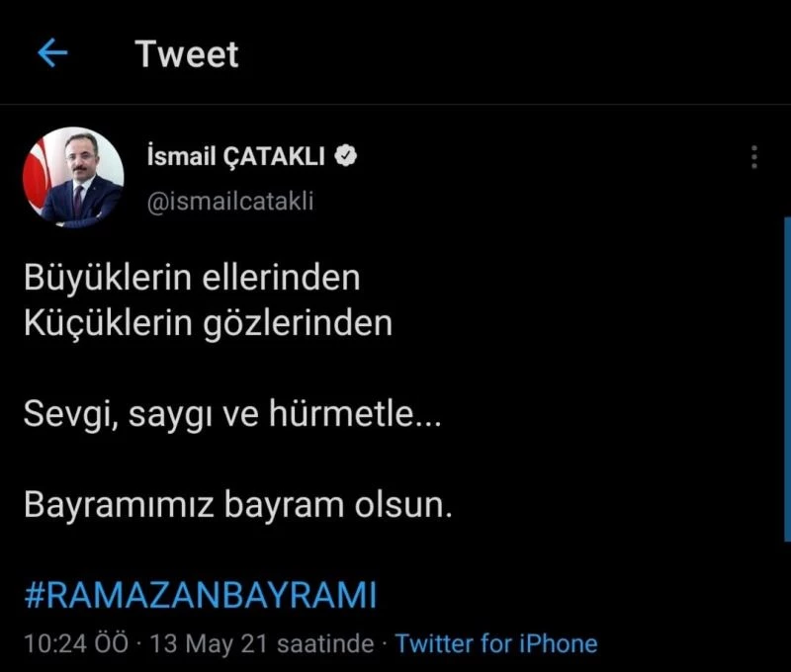The width and height of the screenshot is (791, 672).
Task: Click the Tweet header title
Action: point(187,54)
